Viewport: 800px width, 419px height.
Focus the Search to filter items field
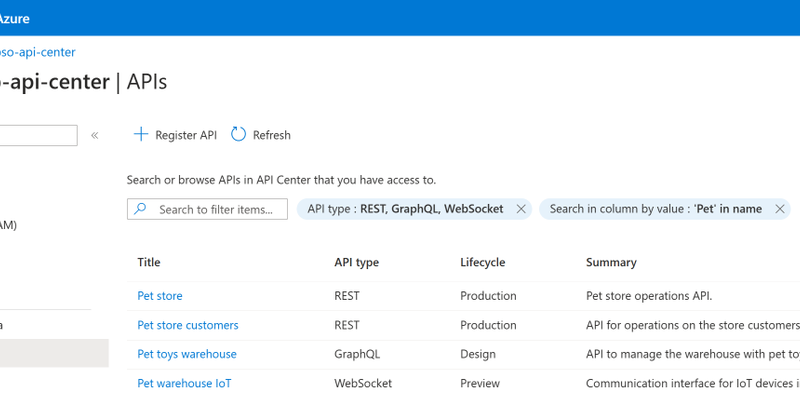tap(207, 209)
